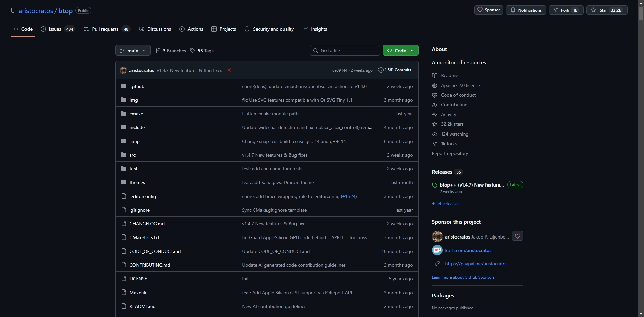The height and width of the screenshot is (317, 644).
Task: Click the tag icon next to 55 Tags
Action: (192, 50)
